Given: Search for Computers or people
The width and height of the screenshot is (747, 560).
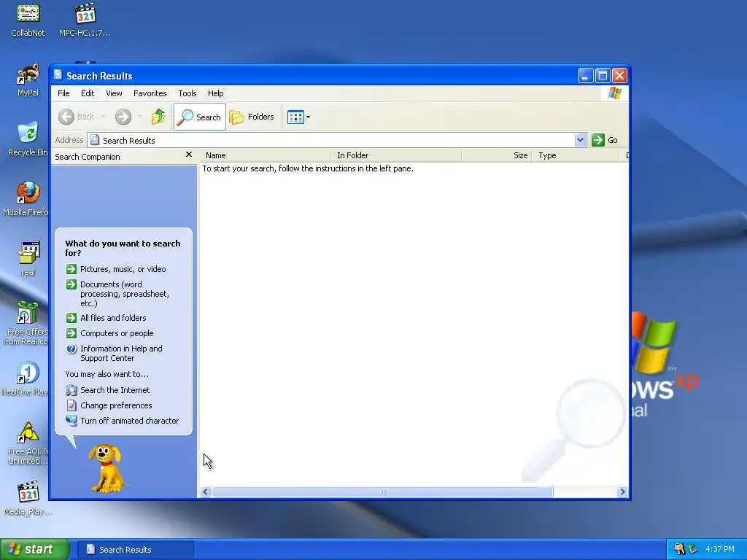Looking at the screenshot, I should click(x=117, y=333).
